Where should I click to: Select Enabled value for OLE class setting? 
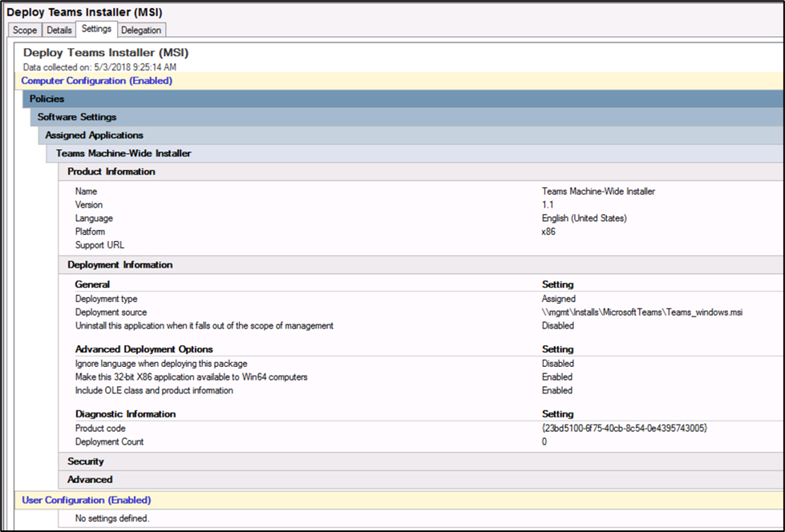coord(557,390)
